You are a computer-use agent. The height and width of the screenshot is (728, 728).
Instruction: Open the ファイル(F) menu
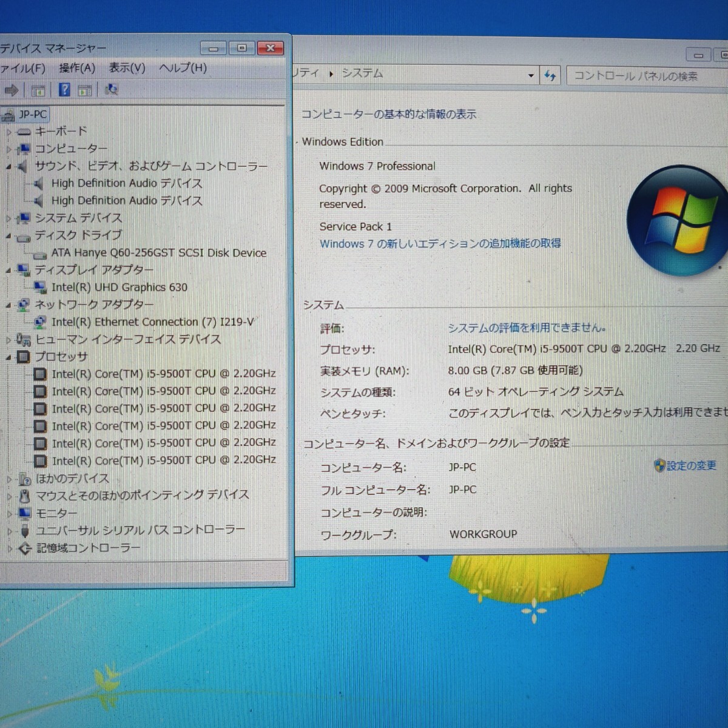[x=22, y=69]
